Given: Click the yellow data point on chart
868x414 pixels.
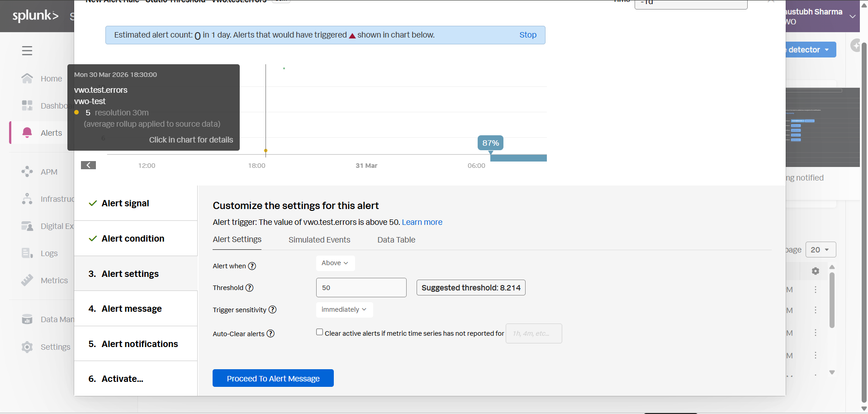Looking at the screenshot, I should tap(266, 151).
